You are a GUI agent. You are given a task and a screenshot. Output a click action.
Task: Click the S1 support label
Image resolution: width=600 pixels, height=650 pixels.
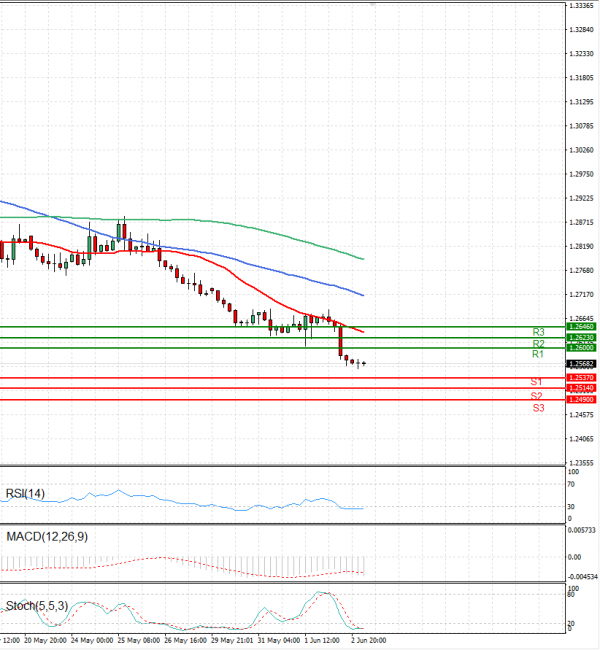536,381
